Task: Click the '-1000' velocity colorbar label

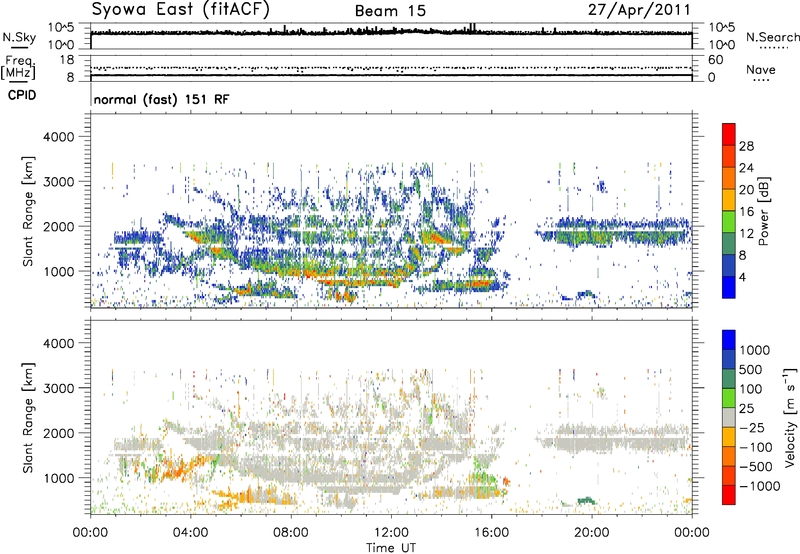Action: (x=759, y=486)
